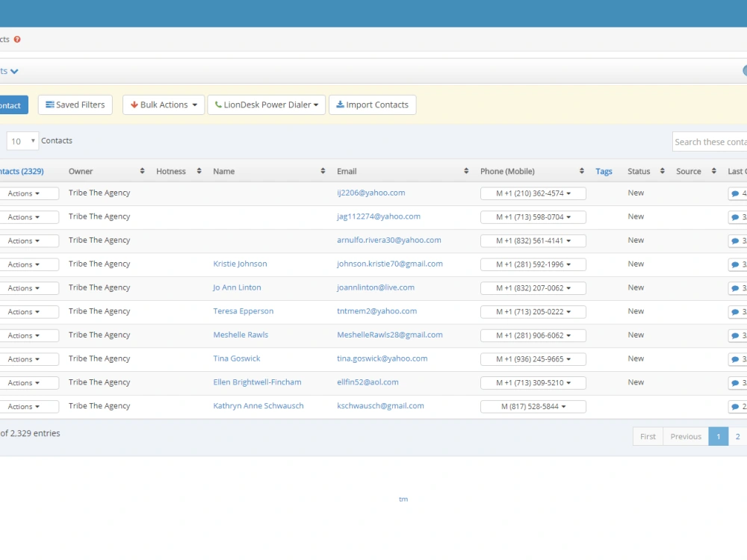The height and width of the screenshot is (560, 747).
Task: Click email joannlinton@live.com
Action: coord(376,287)
